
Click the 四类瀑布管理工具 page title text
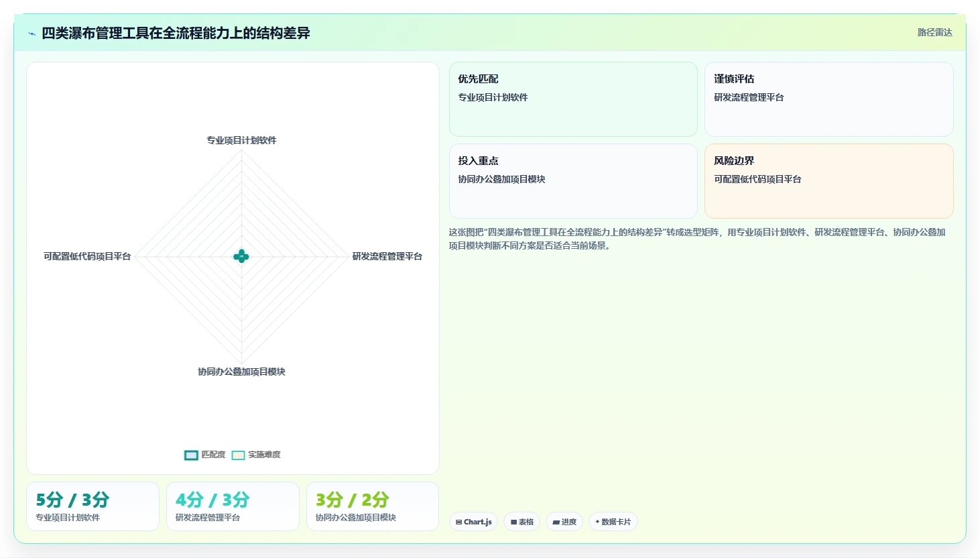point(176,33)
